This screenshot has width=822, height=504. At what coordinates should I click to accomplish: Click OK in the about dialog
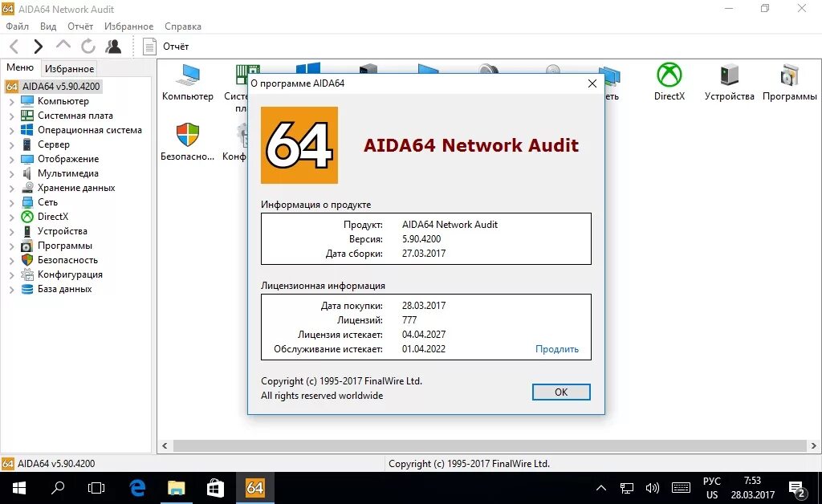click(561, 392)
